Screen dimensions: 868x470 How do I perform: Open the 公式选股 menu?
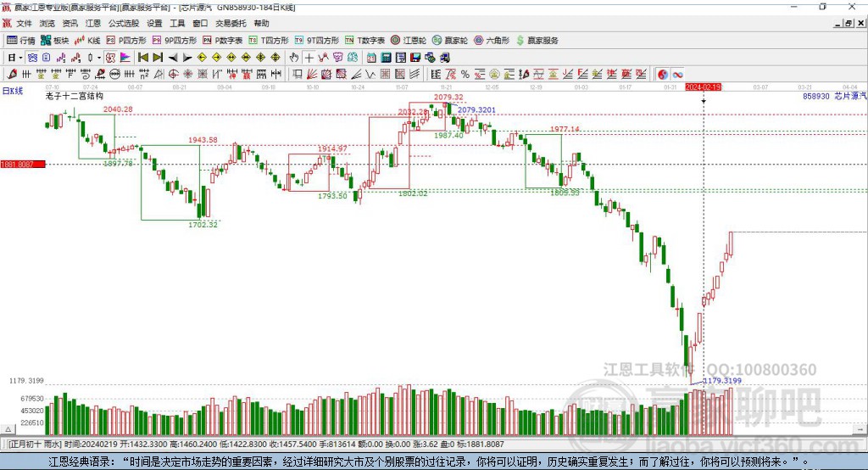click(124, 23)
